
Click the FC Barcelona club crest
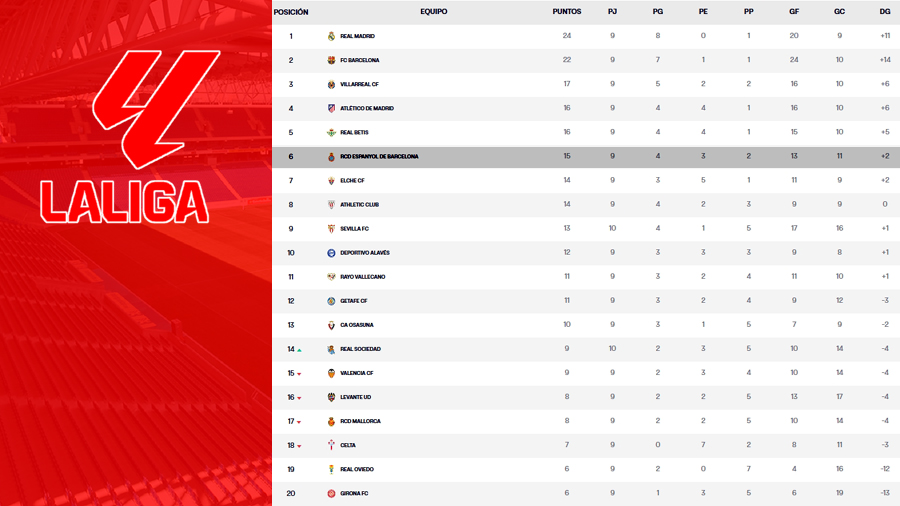coord(332,60)
